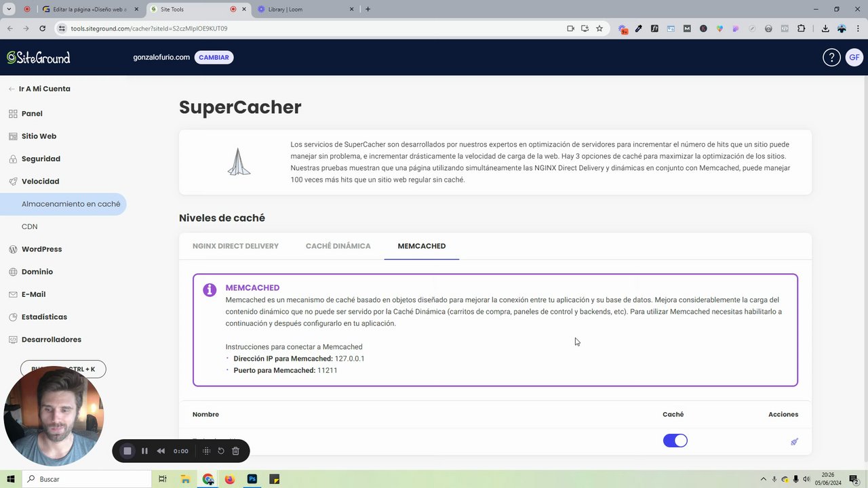Expand the Dominio menu
The image size is (868, 488).
(37, 272)
